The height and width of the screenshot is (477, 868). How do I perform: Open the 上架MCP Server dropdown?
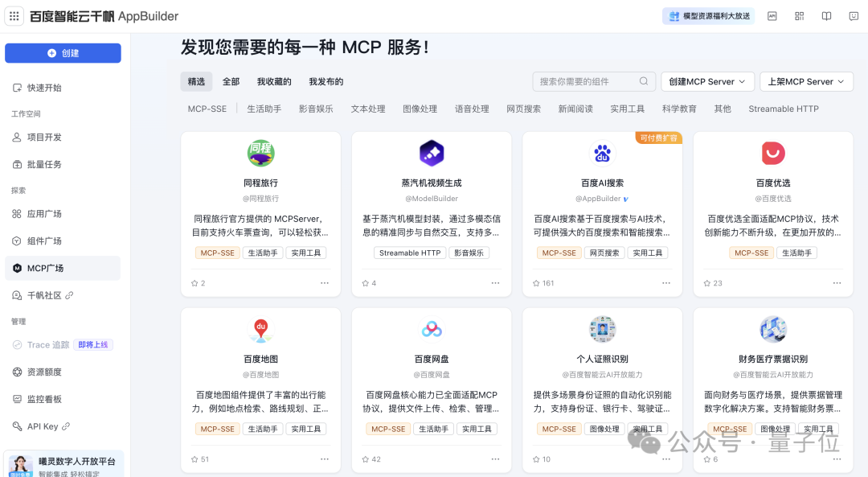click(806, 81)
